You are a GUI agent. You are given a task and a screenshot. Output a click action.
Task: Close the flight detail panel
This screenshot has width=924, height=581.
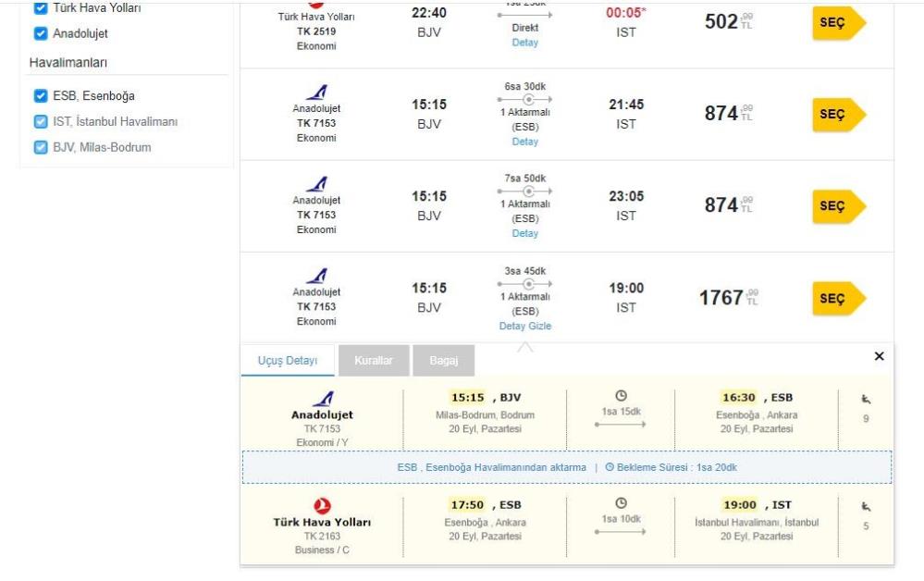coord(879,356)
